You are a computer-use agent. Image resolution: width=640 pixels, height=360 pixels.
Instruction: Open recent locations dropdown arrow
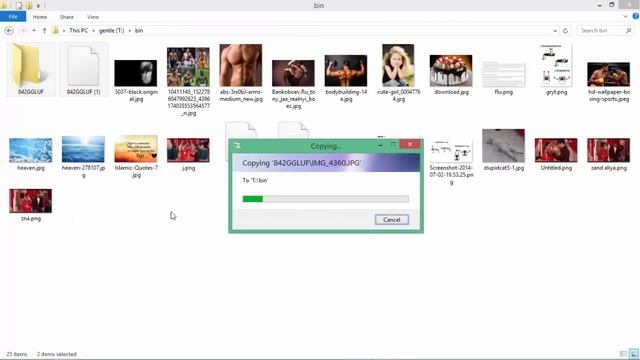34,31
